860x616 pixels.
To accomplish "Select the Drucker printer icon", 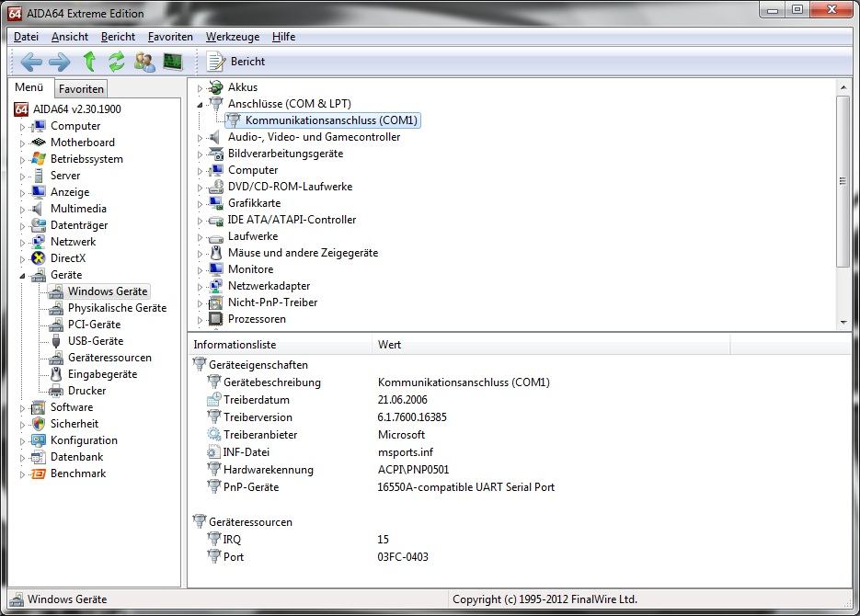I will 56,391.
